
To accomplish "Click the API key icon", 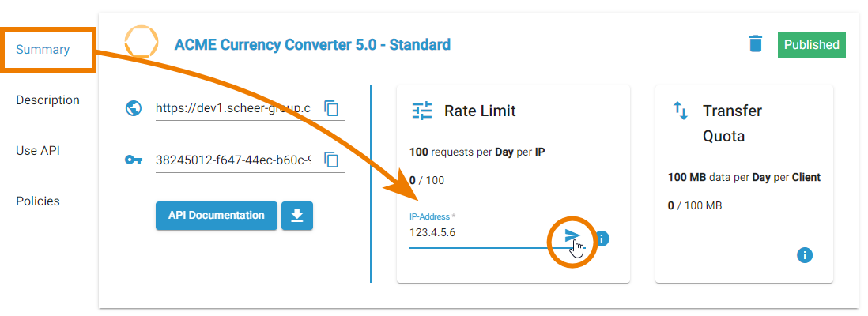I will (134, 160).
